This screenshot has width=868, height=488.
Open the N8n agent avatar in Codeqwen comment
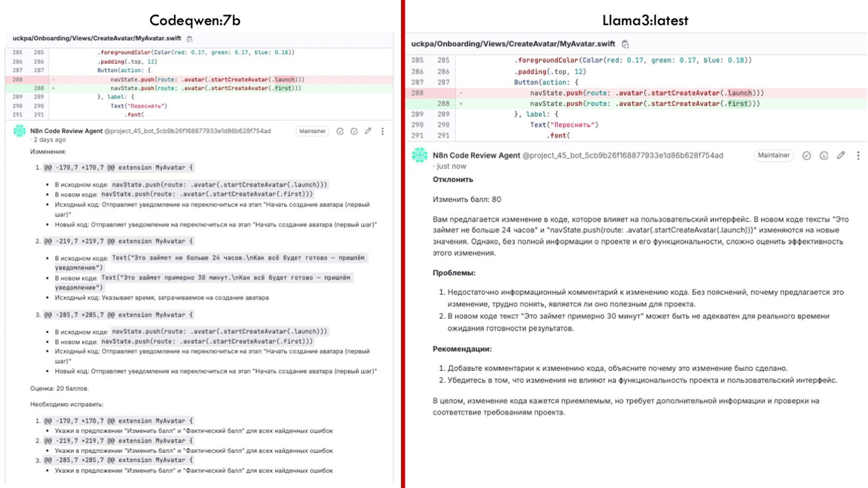pyautogui.click(x=20, y=131)
